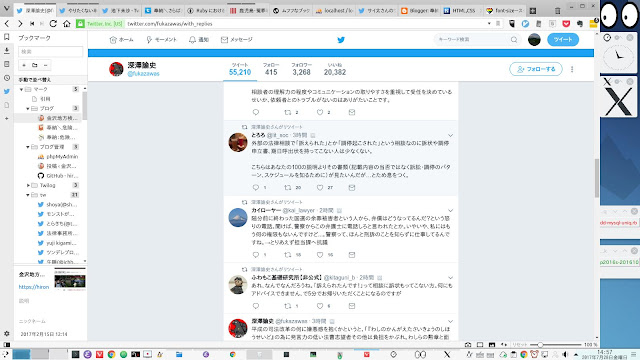The width and height of the screenshot is (640, 360).
Task: Open Twitter ホーム navigation item
Action: click(122, 40)
